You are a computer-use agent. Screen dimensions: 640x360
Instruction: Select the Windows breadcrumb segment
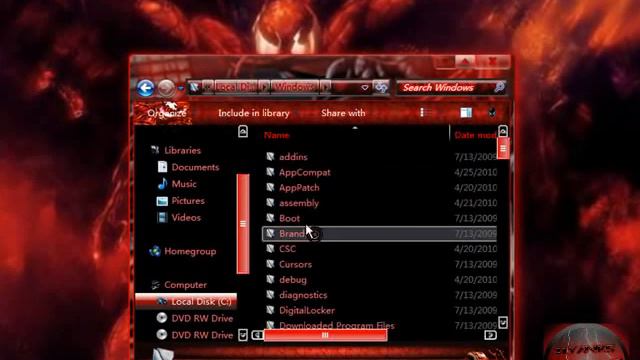coord(295,87)
